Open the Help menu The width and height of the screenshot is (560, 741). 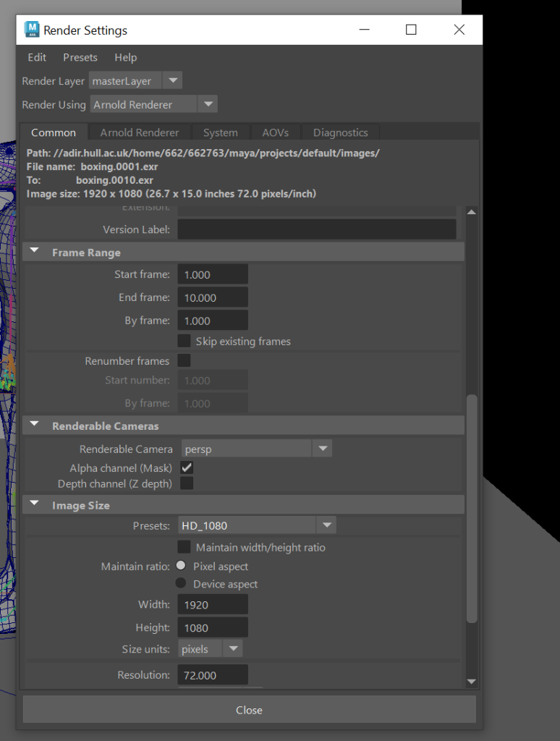[126, 57]
